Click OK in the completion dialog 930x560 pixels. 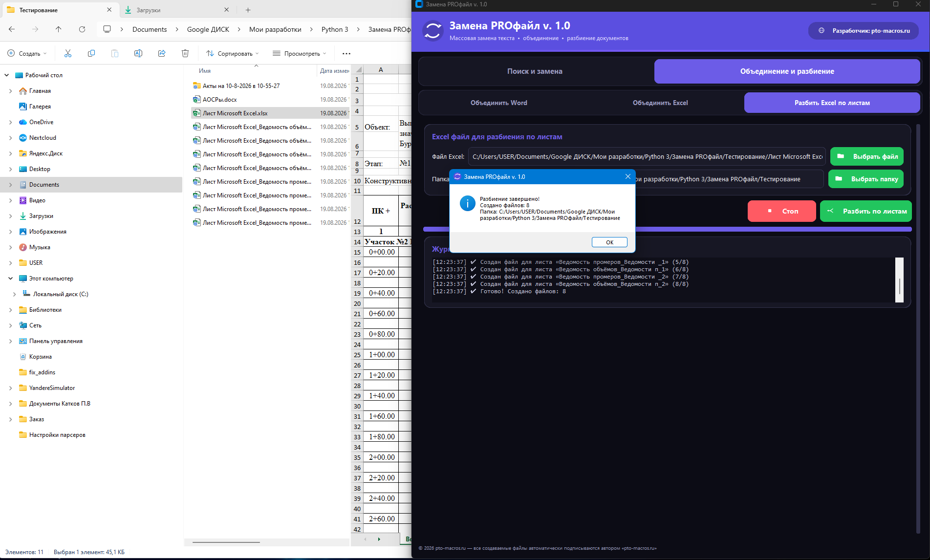click(609, 242)
